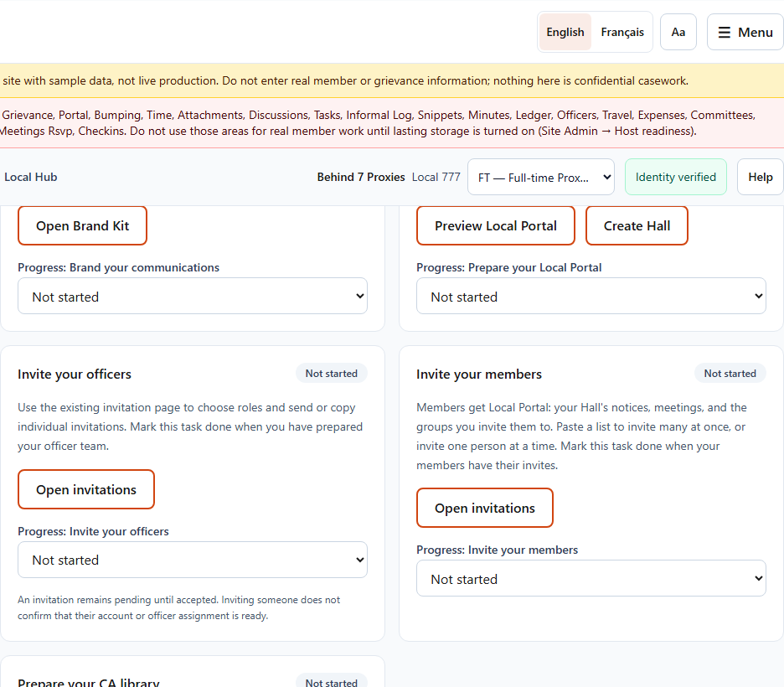
Task: Click the Progress: Invite your officers label
Action: [94, 531]
